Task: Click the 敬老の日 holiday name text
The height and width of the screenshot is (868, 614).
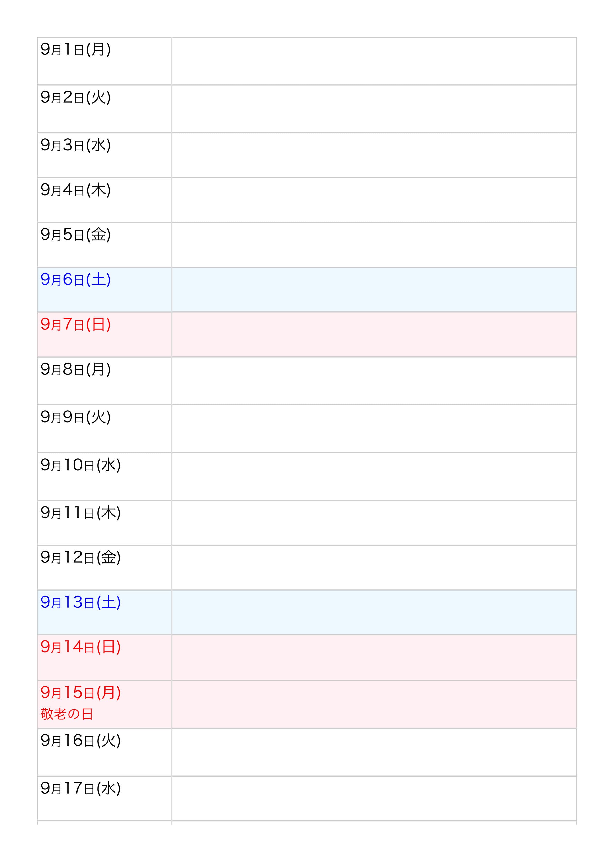Action: pyautogui.click(x=67, y=714)
